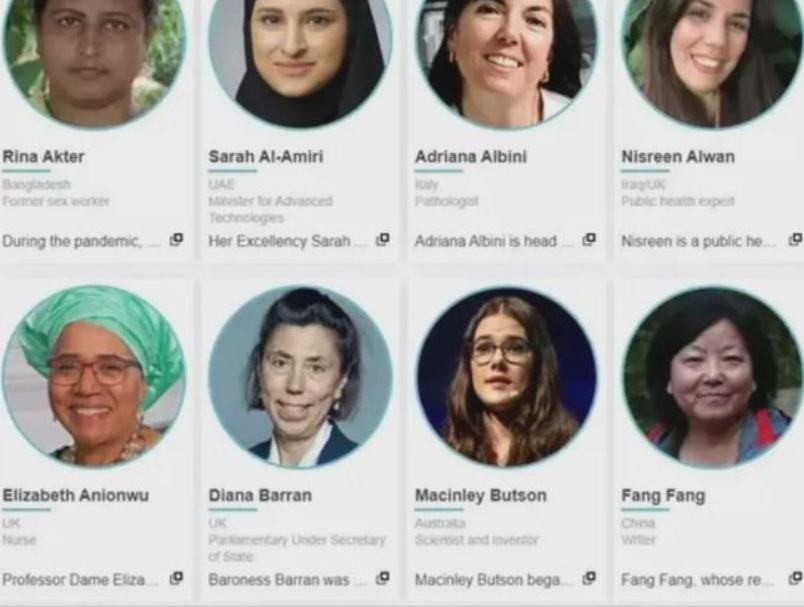The width and height of the screenshot is (804, 607).
Task: Click the Fang Fang name heading
Action: pos(663,496)
